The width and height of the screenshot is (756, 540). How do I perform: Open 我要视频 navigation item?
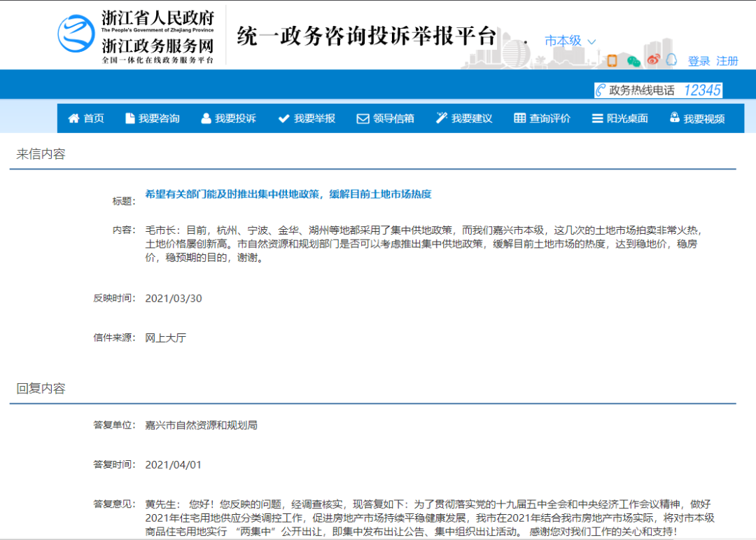[x=697, y=118]
